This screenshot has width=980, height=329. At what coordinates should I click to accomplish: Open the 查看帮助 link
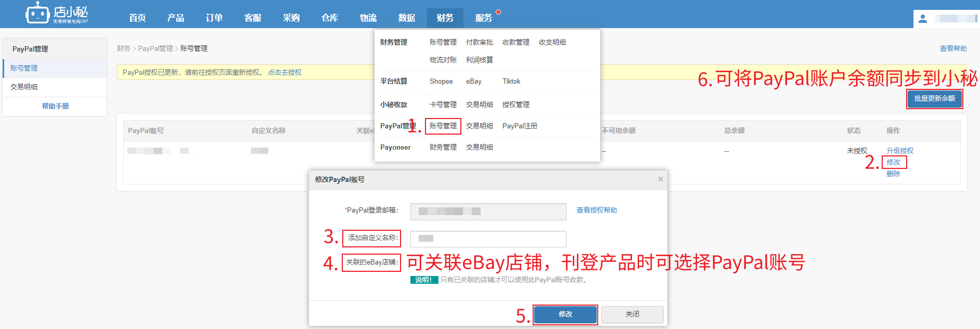(953, 48)
